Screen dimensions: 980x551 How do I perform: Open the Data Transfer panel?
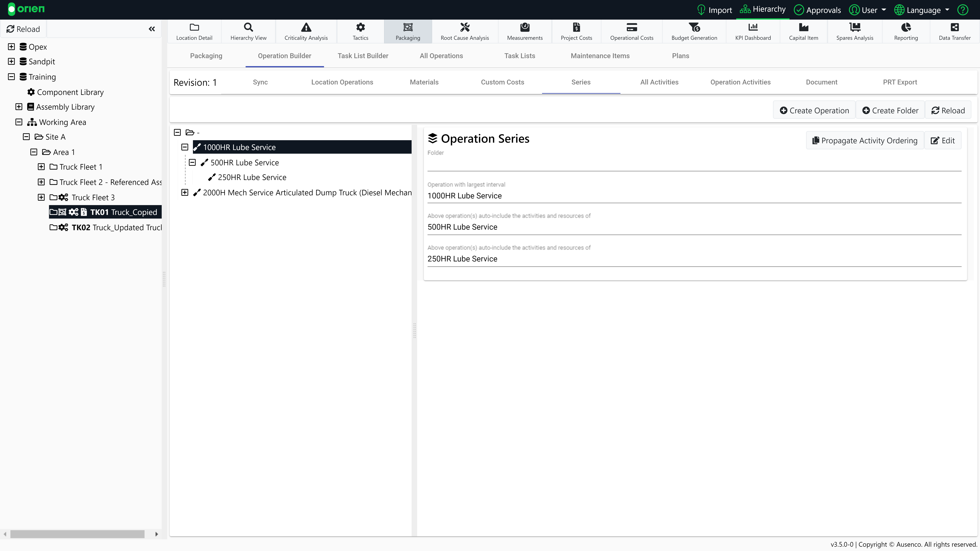click(x=955, y=31)
